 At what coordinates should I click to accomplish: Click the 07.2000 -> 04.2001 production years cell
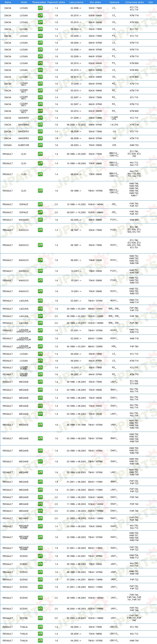(76, 580)
